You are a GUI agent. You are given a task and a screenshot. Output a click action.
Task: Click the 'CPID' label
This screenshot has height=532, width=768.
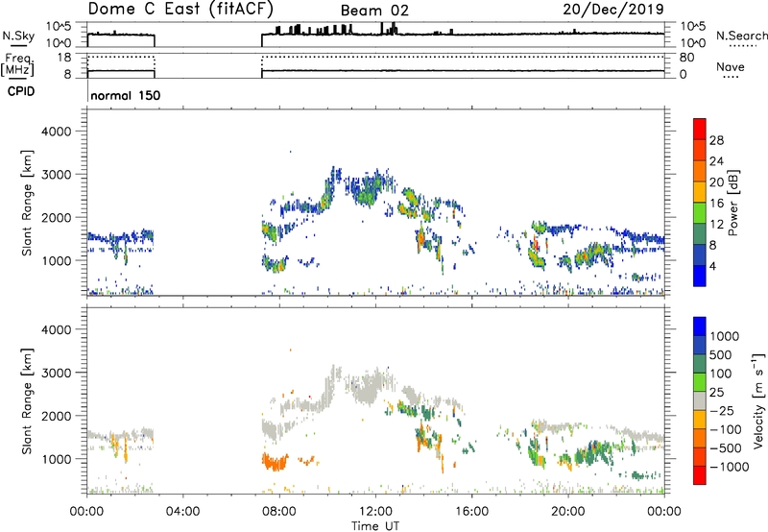tap(21, 91)
